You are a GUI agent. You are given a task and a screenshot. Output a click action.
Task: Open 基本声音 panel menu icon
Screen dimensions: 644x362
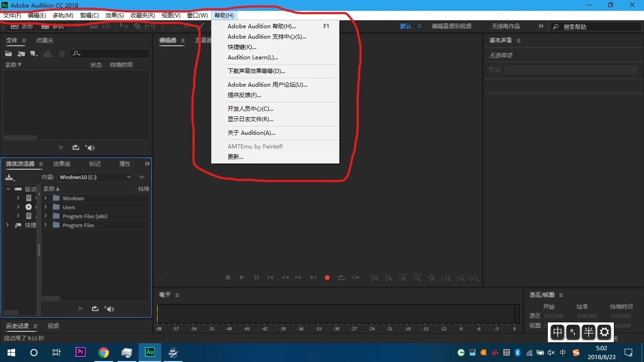coord(519,41)
